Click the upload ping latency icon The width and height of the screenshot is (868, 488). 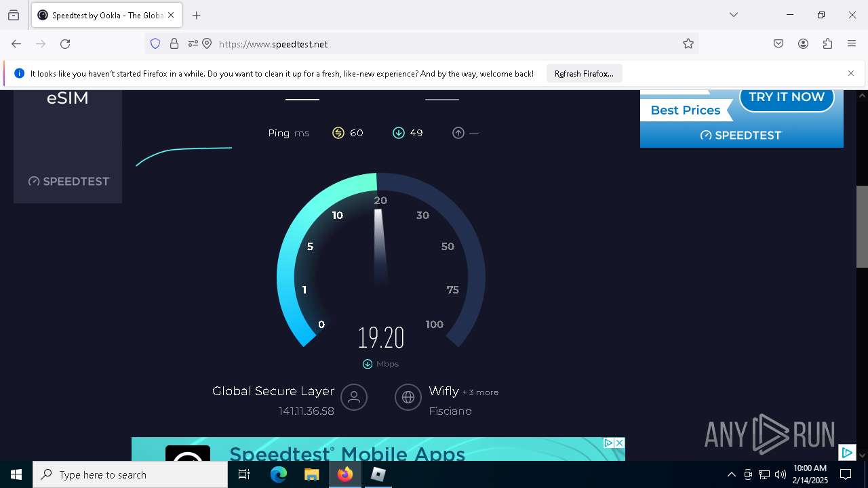point(458,133)
